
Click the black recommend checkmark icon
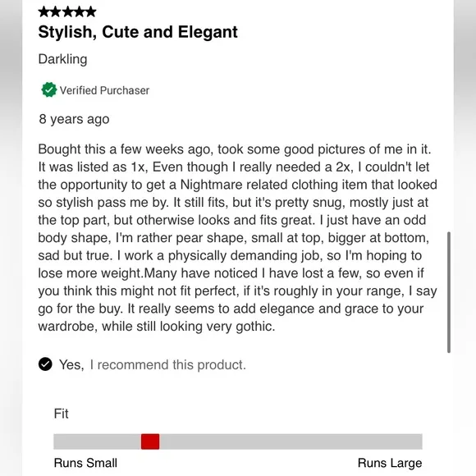click(x=45, y=364)
